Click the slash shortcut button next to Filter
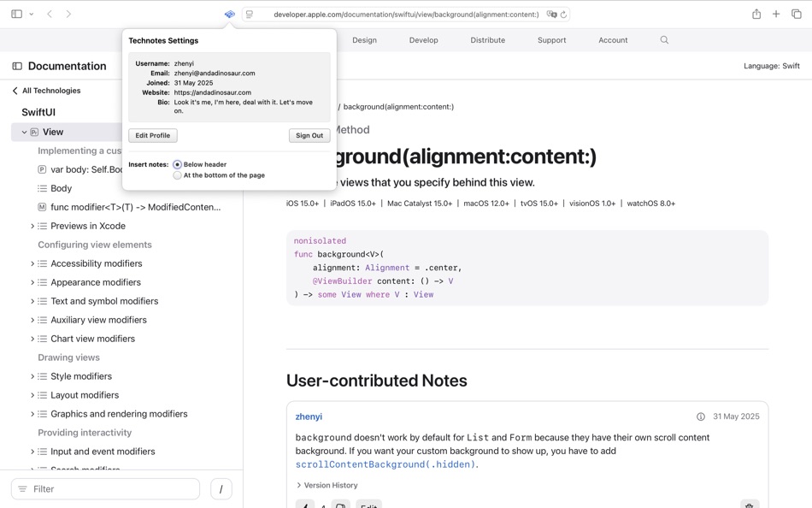Image resolution: width=812 pixels, height=508 pixels. click(x=221, y=489)
